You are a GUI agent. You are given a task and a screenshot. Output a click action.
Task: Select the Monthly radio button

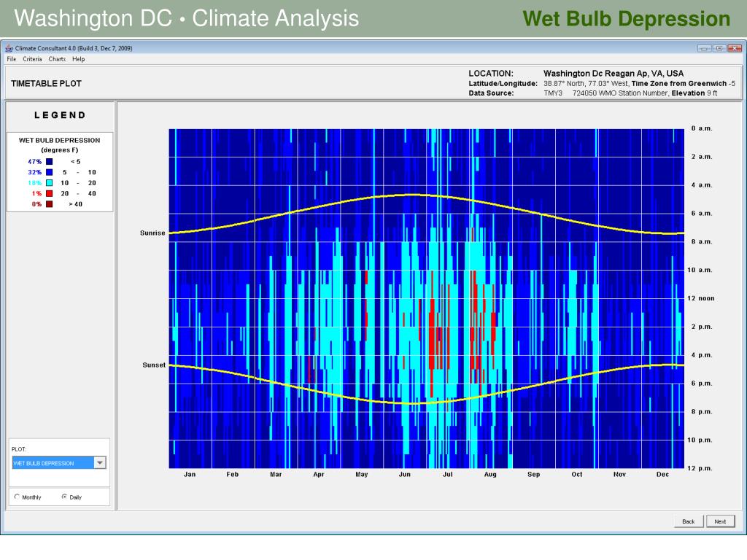[x=17, y=497]
